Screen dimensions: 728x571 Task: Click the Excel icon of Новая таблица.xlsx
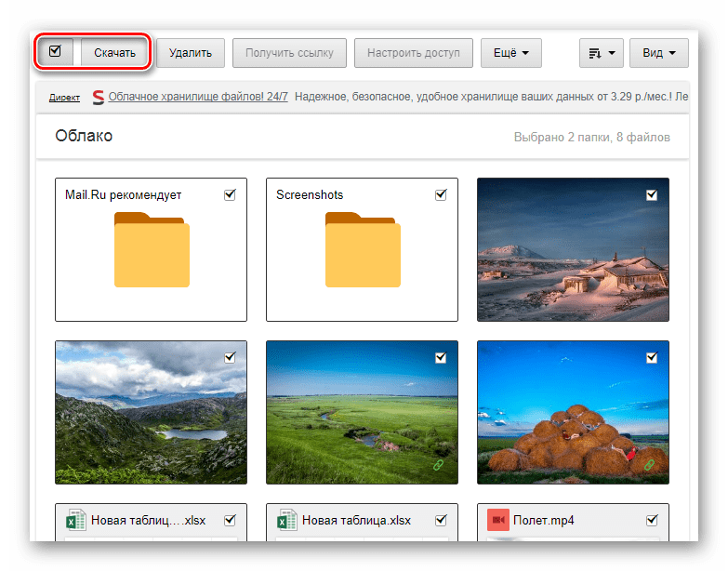[x=287, y=520]
